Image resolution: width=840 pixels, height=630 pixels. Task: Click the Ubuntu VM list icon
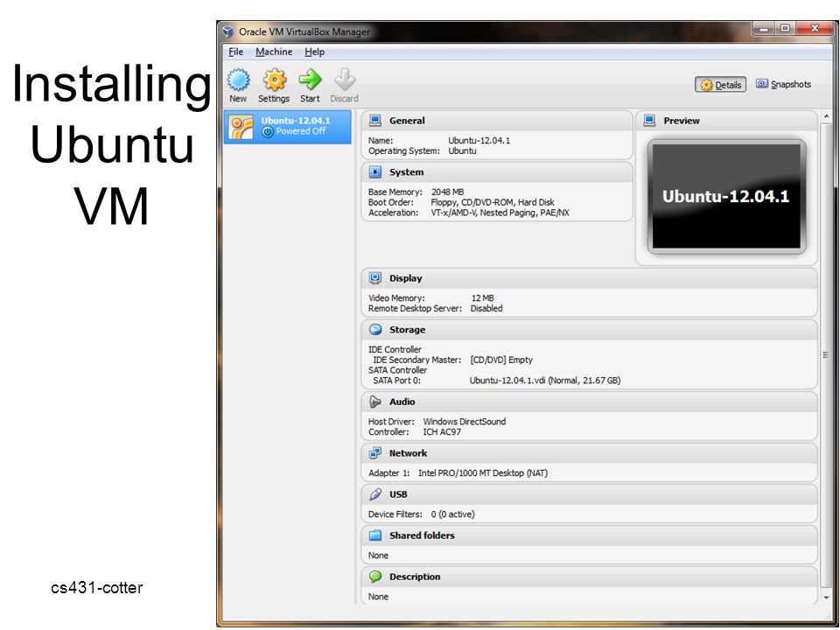[x=241, y=128]
